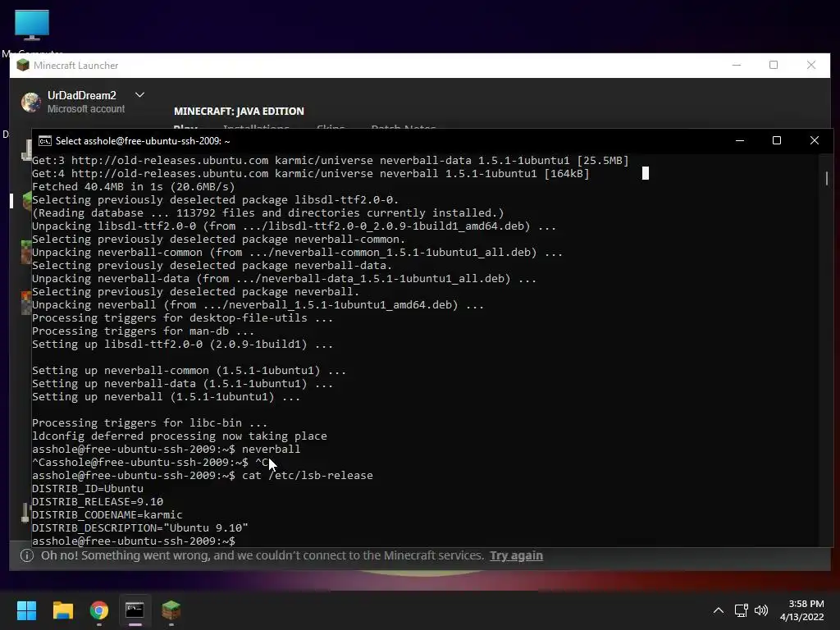Image resolution: width=840 pixels, height=630 pixels.
Task: Open the Windows Start menu
Action: pyautogui.click(x=26, y=610)
